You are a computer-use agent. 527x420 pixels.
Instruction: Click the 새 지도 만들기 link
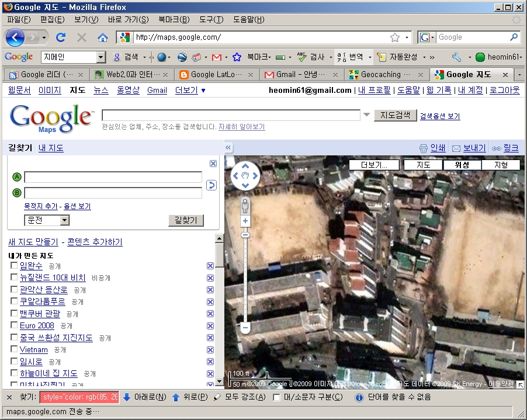click(x=33, y=242)
